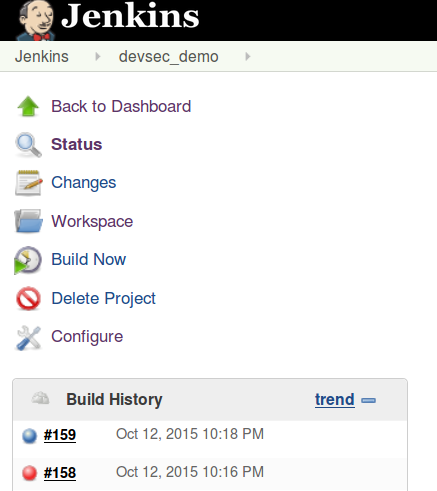Expand the arrow after the devsec_demo breadcrumb
The image size is (437, 491).
[247, 56]
